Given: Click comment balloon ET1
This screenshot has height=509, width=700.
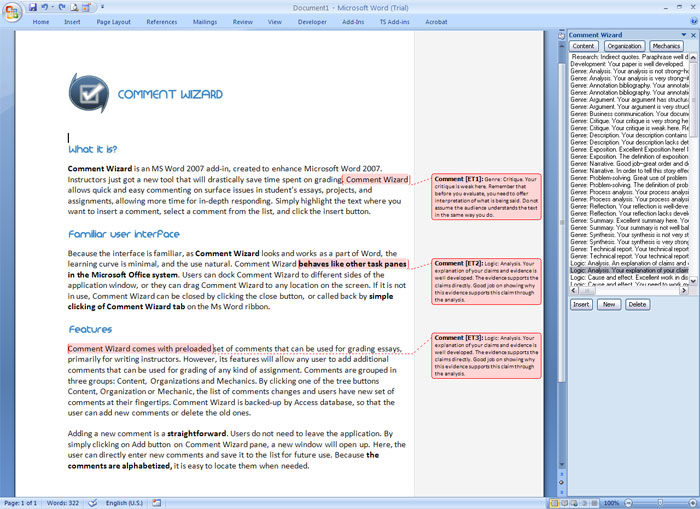Looking at the screenshot, I should (486, 197).
